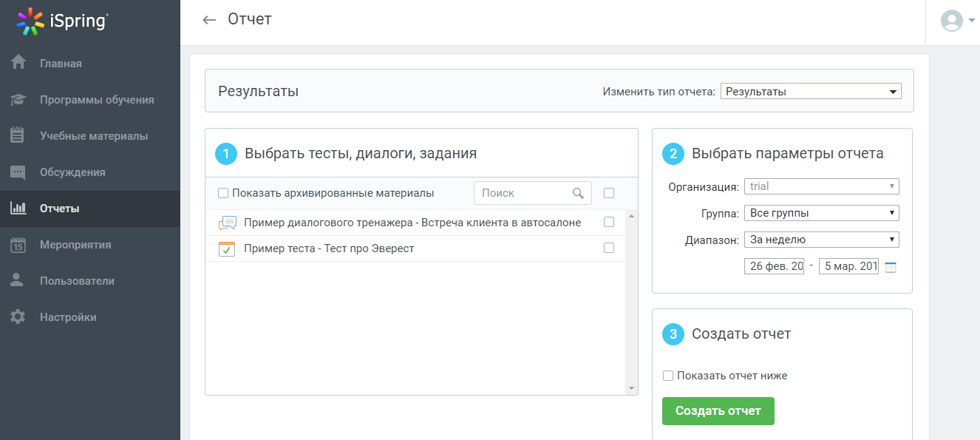Open Учебные материалы from the sidebar
Viewport: 980px width, 440px height.
click(18, 135)
